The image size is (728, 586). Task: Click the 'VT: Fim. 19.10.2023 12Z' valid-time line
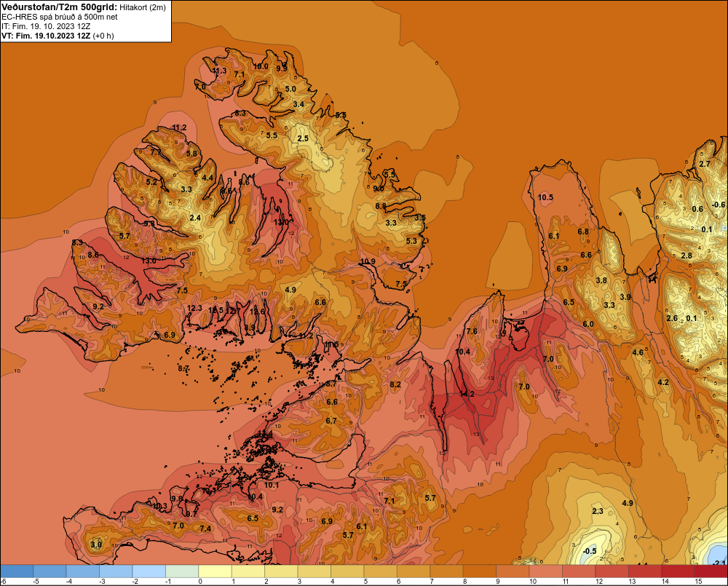point(47,35)
